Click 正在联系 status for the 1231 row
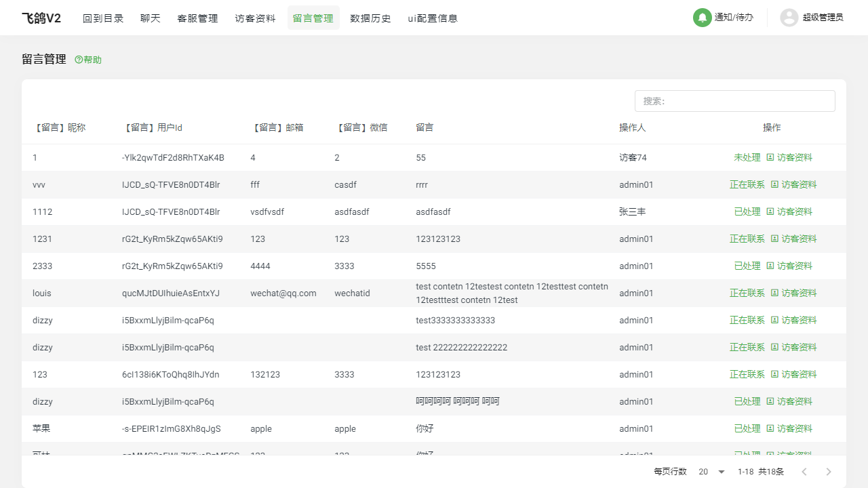868x488 pixels. pyautogui.click(x=747, y=239)
